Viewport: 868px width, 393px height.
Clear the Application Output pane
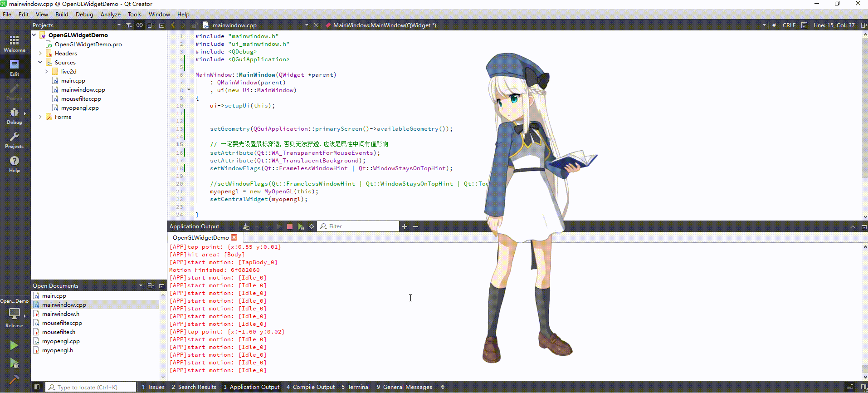[x=246, y=226]
